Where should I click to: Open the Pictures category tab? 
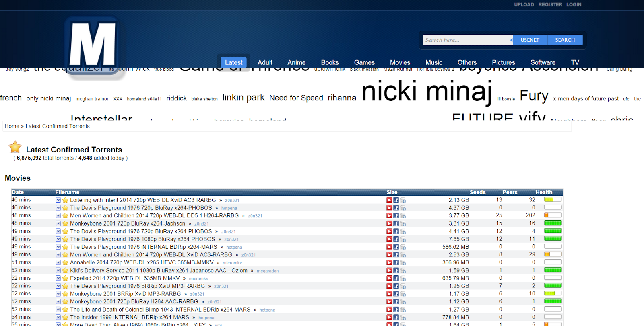504,62
